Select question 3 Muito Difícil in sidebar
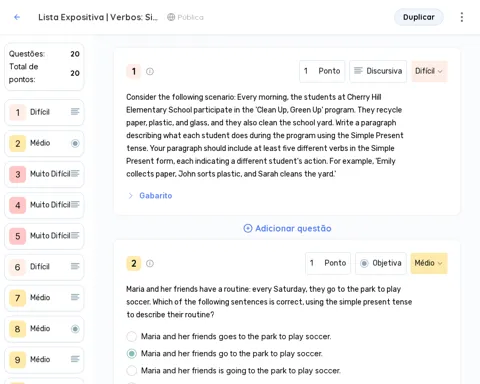480x384 pixels. 44,174
